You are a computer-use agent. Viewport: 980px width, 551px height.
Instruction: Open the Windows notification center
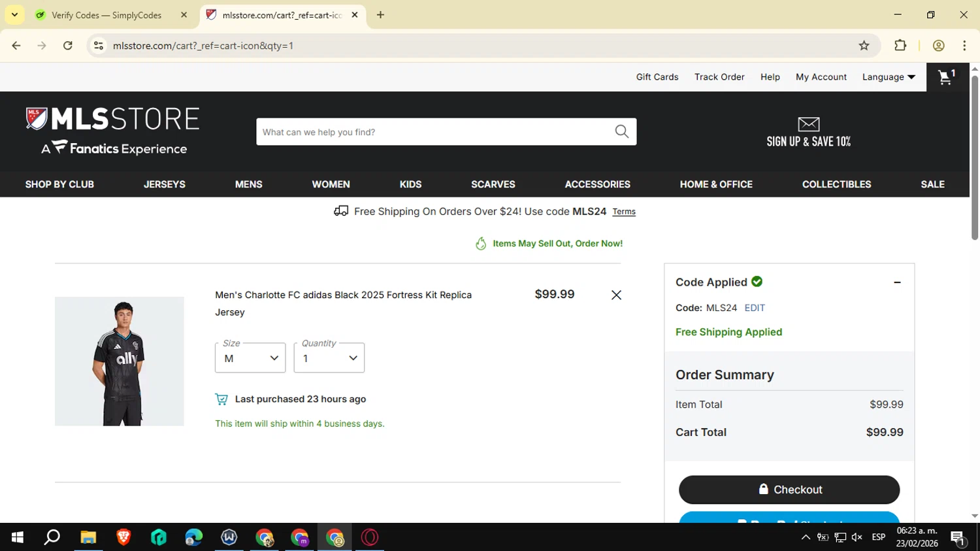point(958,538)
